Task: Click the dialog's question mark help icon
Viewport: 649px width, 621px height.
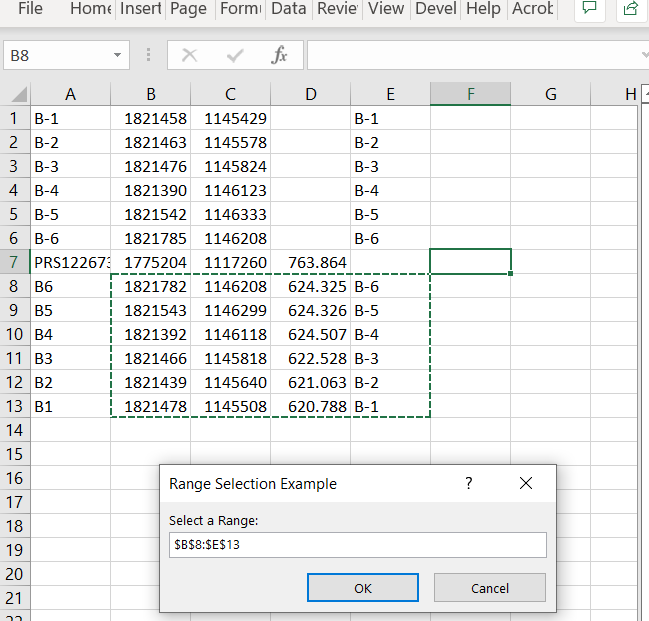Action: tap(468, 483)
